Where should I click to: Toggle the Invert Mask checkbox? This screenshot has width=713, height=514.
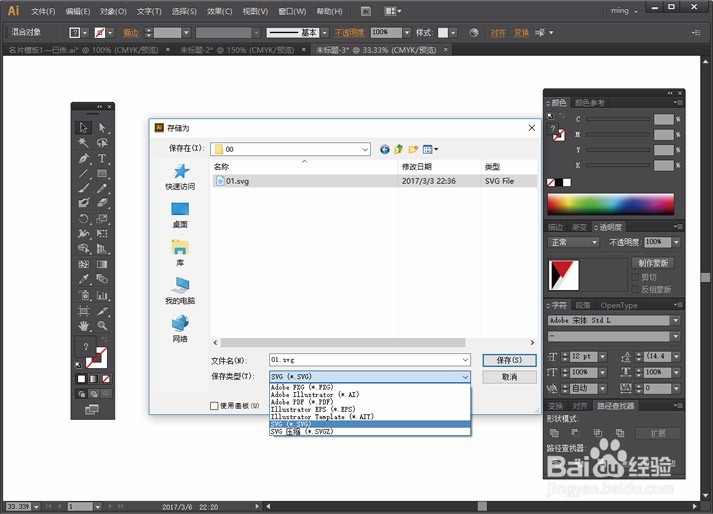tap(636, 289)
